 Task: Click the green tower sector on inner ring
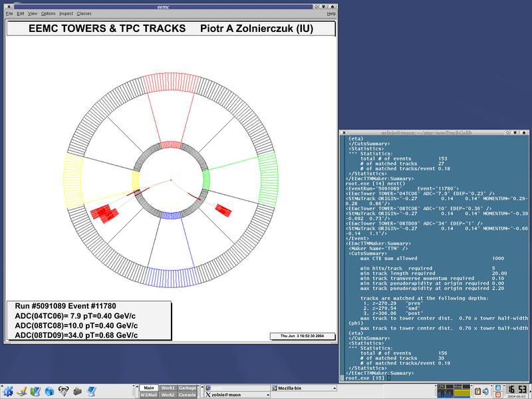coord(206,180)
